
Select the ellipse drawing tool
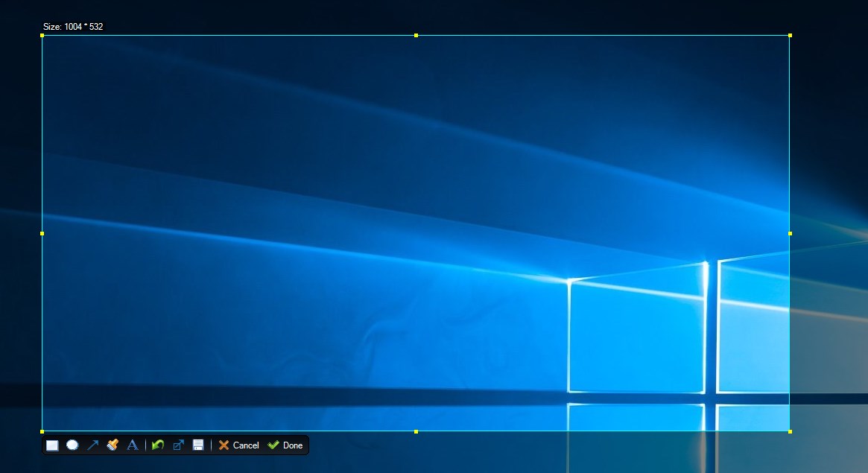(72, 445)
